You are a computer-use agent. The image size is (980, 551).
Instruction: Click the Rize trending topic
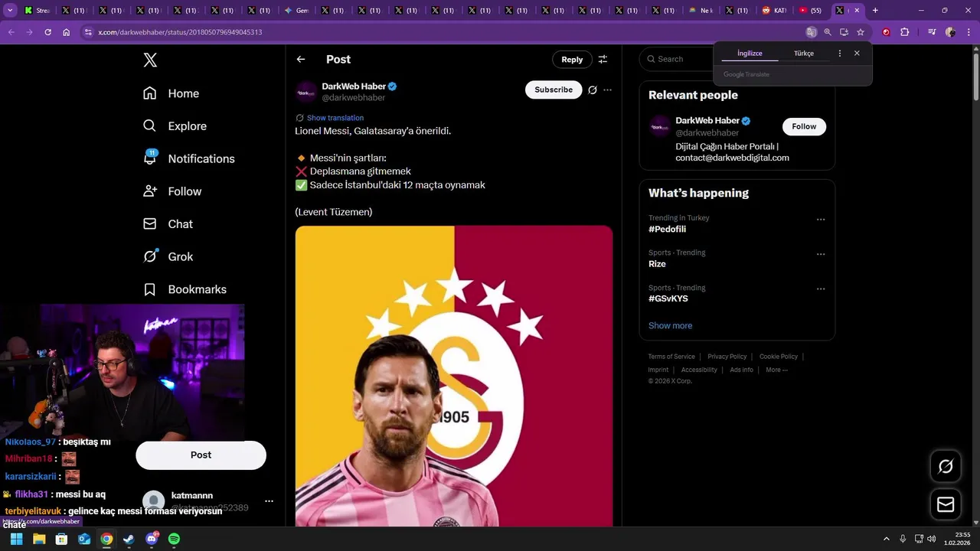coord(657,264)
